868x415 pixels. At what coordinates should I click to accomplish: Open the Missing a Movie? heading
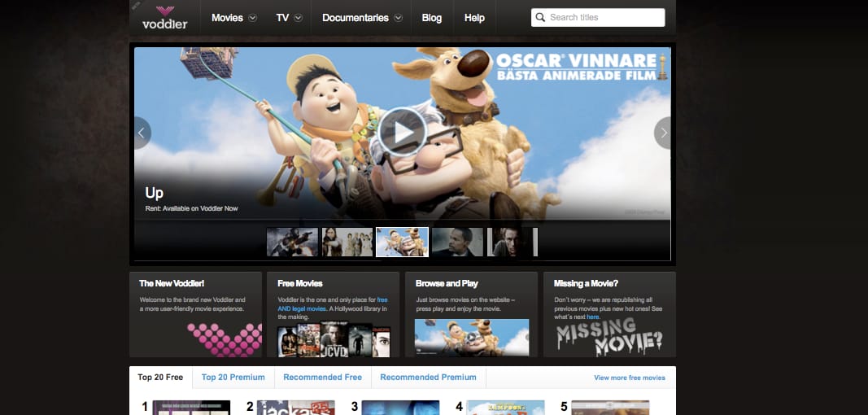point(587,283)
